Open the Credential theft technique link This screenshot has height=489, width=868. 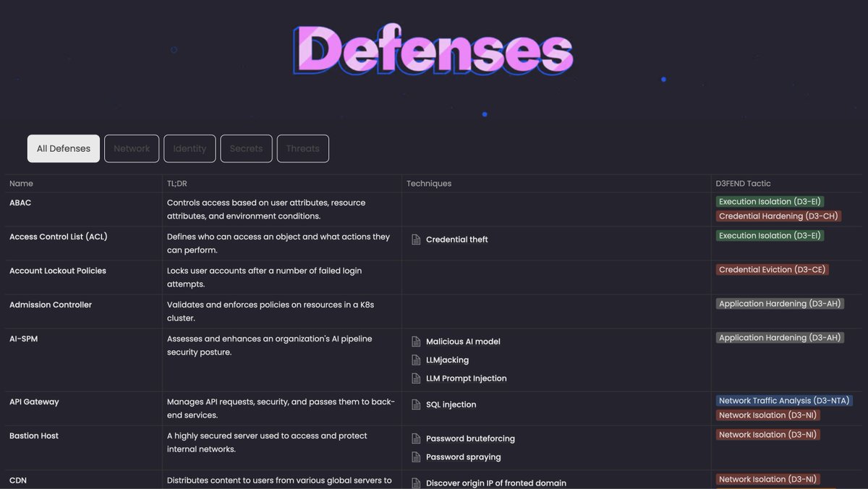tap(457, 239)
